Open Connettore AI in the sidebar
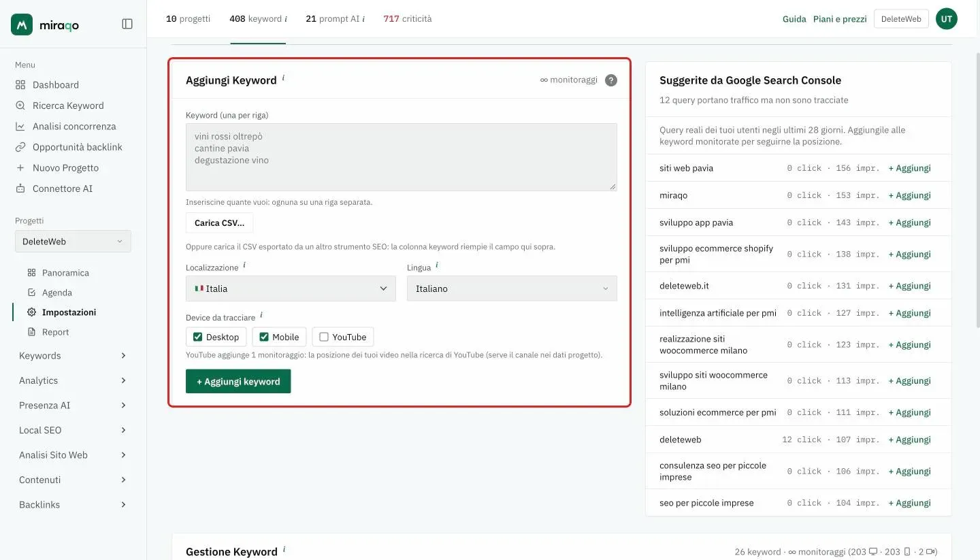This screenshot has height=560, width=980. point(54,188)
